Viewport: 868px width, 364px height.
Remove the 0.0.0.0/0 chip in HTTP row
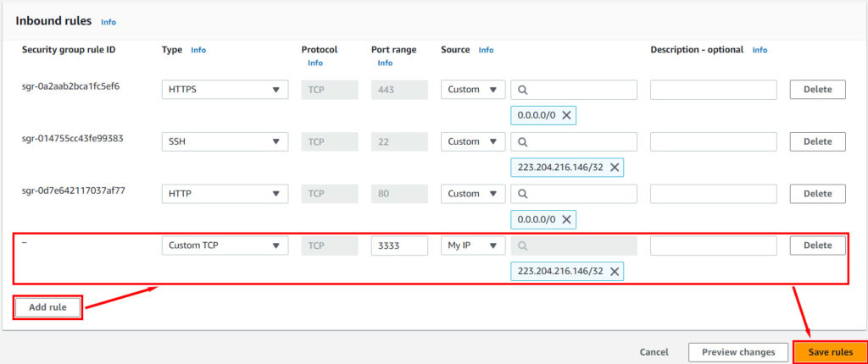(x=566, y=219)
